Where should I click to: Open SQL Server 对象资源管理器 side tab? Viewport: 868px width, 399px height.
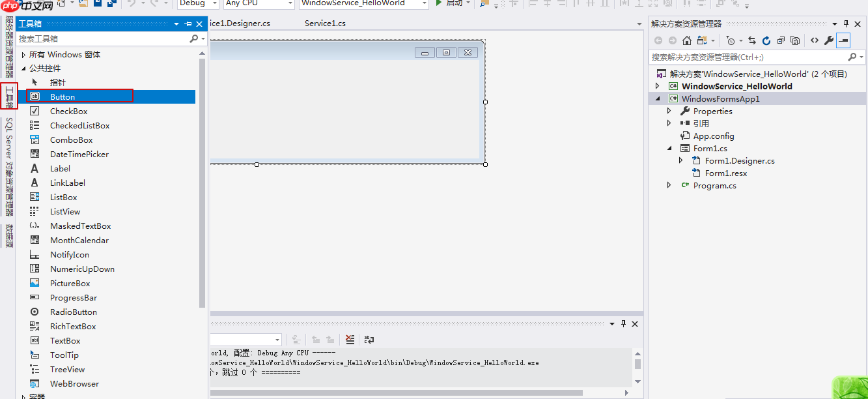click(8, 167)
